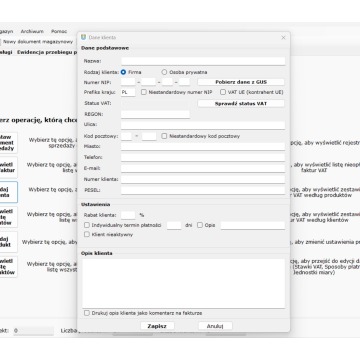Click the Sprawdź status VAT button
Screen dimensions: 360x360
tap(241, 103)
